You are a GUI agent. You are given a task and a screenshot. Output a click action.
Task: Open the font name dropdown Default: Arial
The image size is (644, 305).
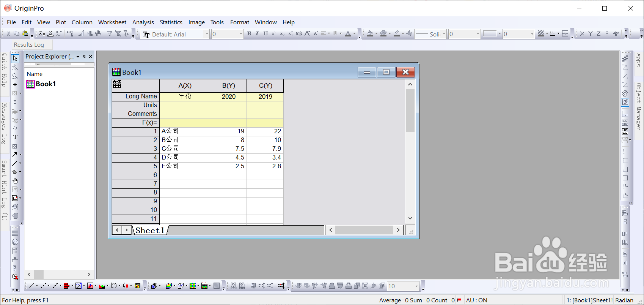tap(207, 34)
